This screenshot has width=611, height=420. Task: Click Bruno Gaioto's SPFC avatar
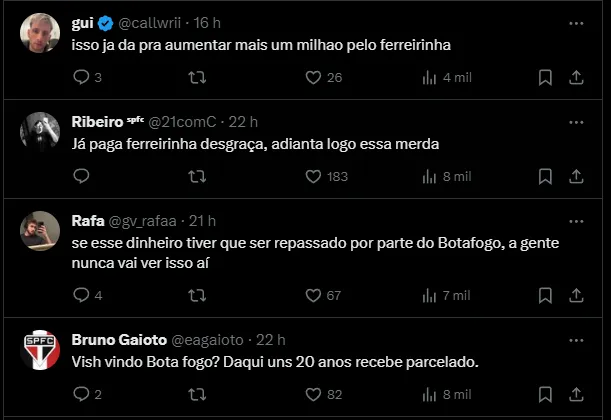38,349
